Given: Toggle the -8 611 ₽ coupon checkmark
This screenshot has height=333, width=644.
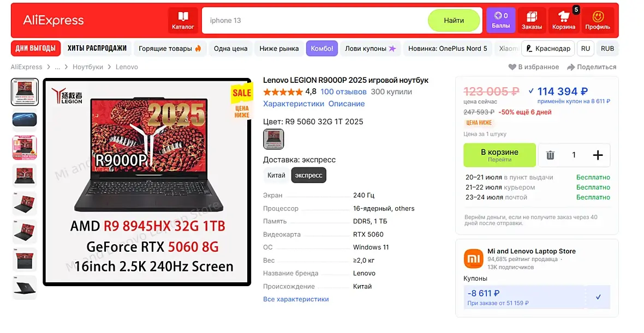Looking at the screenshot, I should point(598,297).
